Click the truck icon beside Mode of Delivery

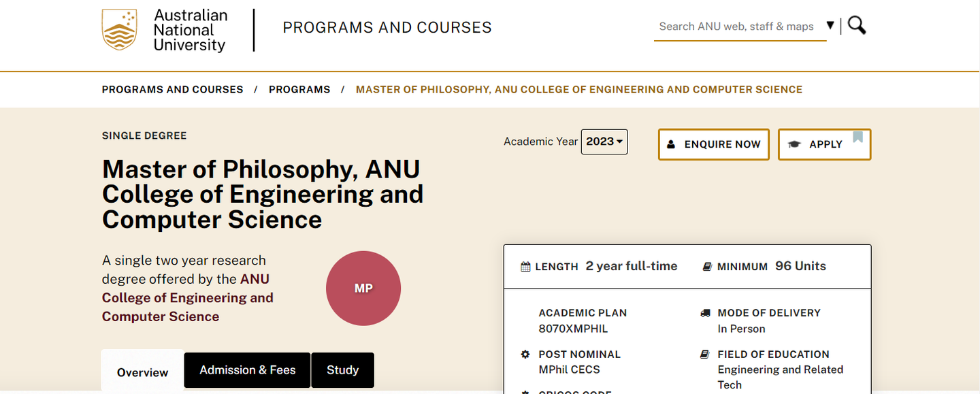[x=705, y=313]
